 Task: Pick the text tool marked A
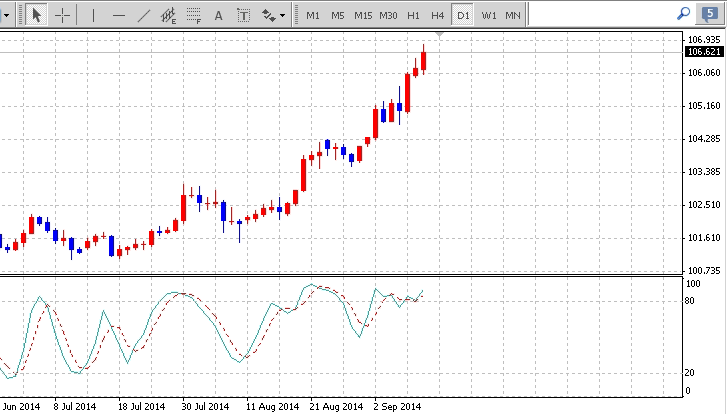tap(218, 15)
